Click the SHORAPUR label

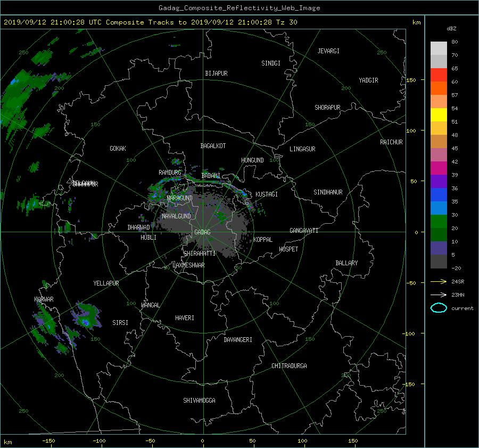[327, 108]
